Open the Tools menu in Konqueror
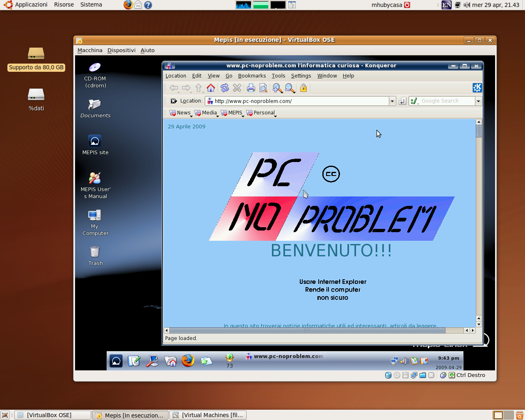Image resolution: width=525 pixels, height=420 pixels. [x=278, y=76]
